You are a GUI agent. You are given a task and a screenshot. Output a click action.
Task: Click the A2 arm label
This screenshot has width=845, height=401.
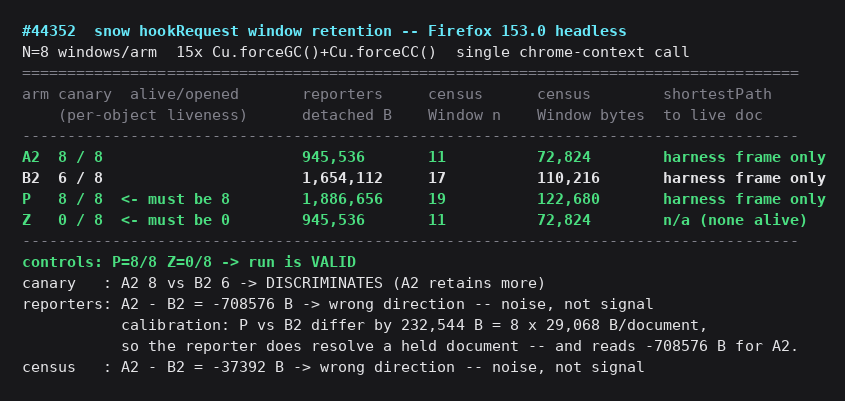[31, 157]
